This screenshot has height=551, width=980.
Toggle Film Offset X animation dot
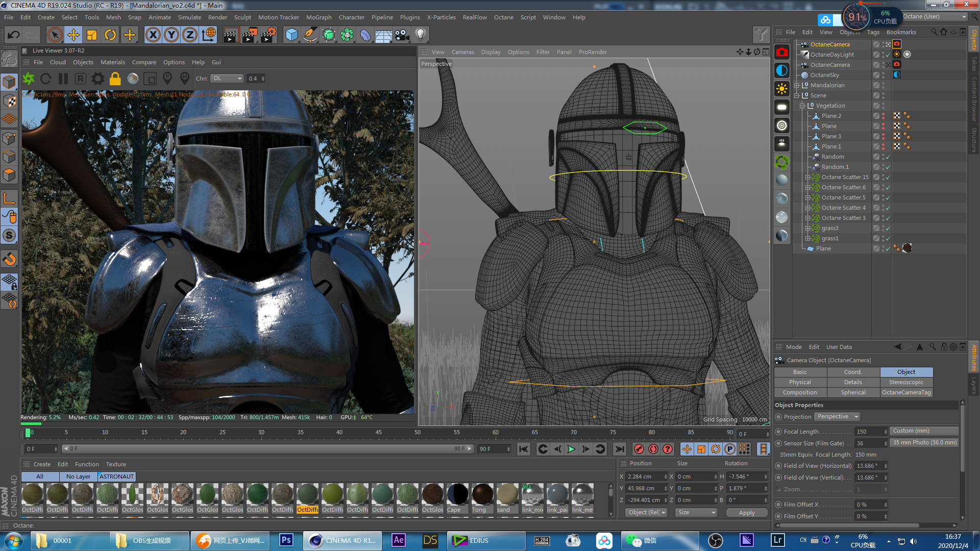click(x=778, y=505)
